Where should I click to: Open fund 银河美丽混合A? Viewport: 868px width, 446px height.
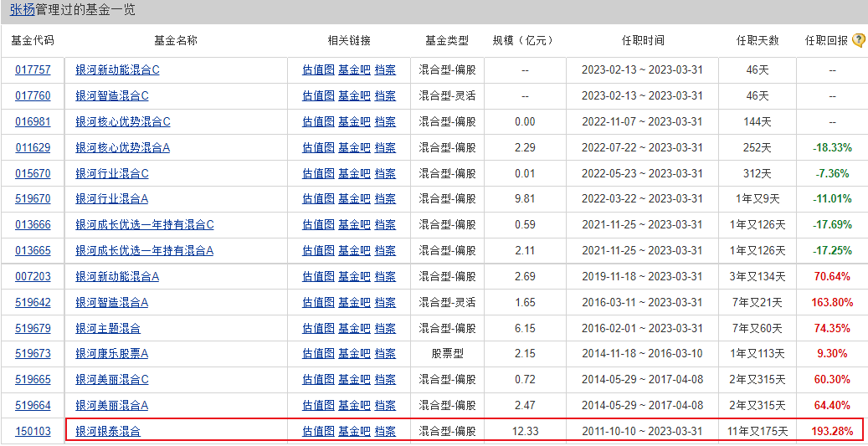click(x=112, y=405)
